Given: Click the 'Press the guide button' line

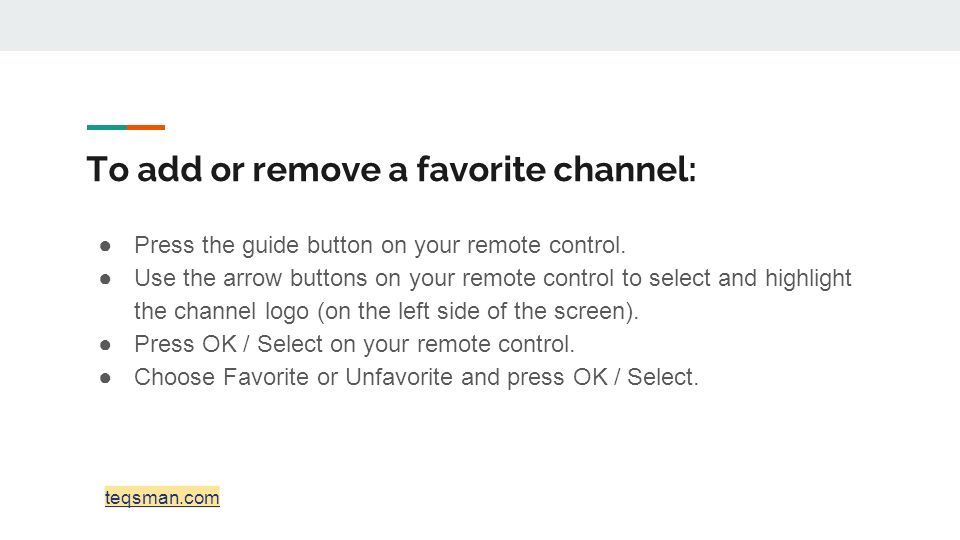Looking at the screenshot, I should 380,246.
